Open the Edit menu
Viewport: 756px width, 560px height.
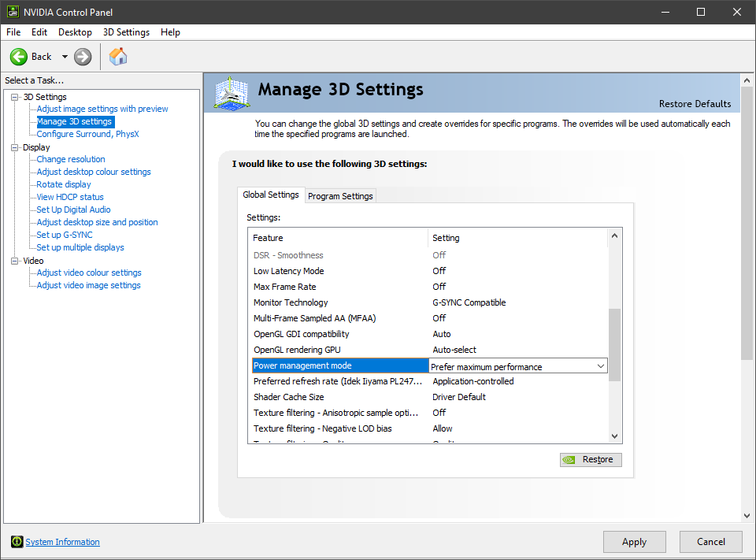[x=39, y=32]
